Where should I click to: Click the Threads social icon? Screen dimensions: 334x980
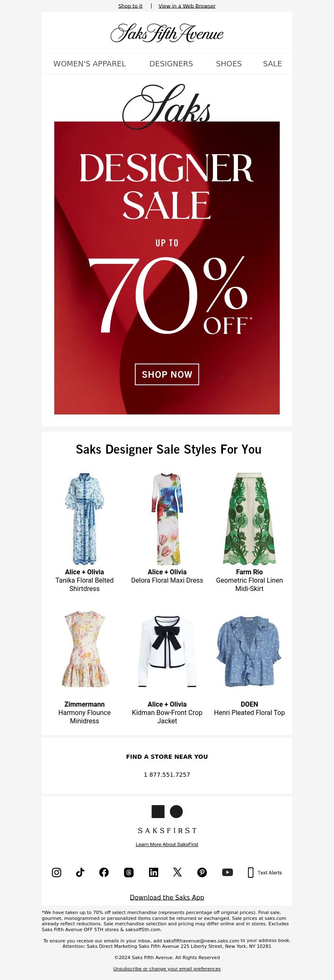coord(129,872)
